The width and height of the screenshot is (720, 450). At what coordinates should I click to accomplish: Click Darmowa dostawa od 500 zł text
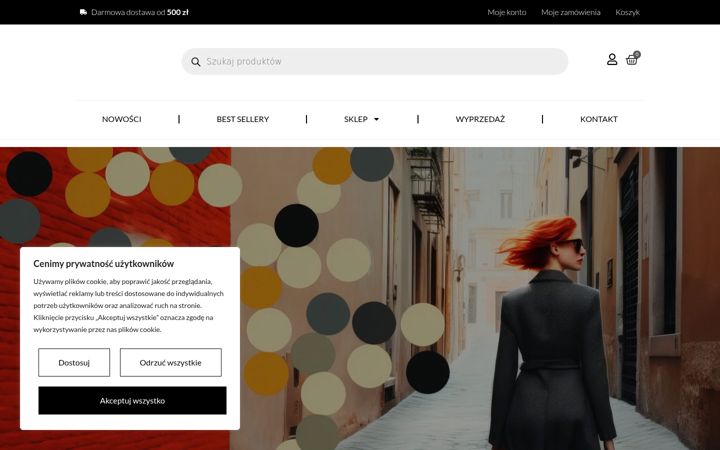[x=140, y=12]
